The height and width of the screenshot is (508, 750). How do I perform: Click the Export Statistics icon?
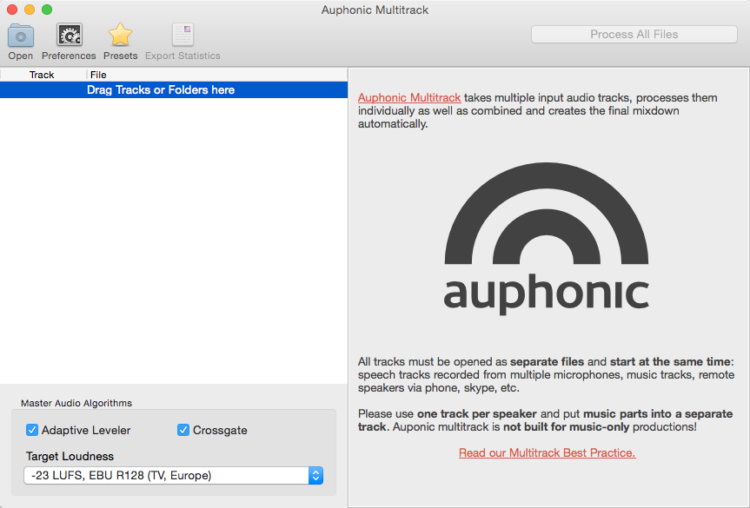(x=183, y=35)
